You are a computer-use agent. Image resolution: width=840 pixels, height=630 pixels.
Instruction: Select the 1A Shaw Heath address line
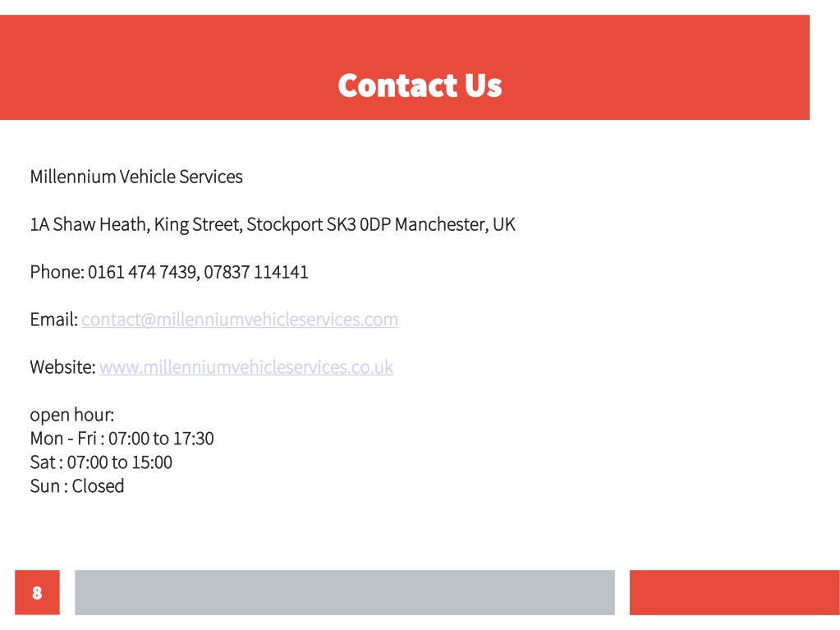tap(273, 224)
